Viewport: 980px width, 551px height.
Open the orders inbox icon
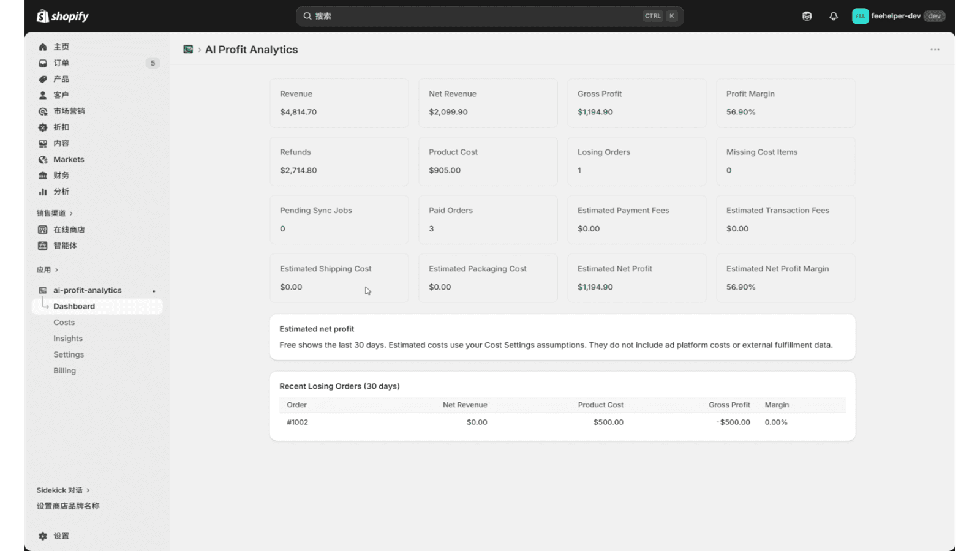pyautogui.click(x=43, y=63)
